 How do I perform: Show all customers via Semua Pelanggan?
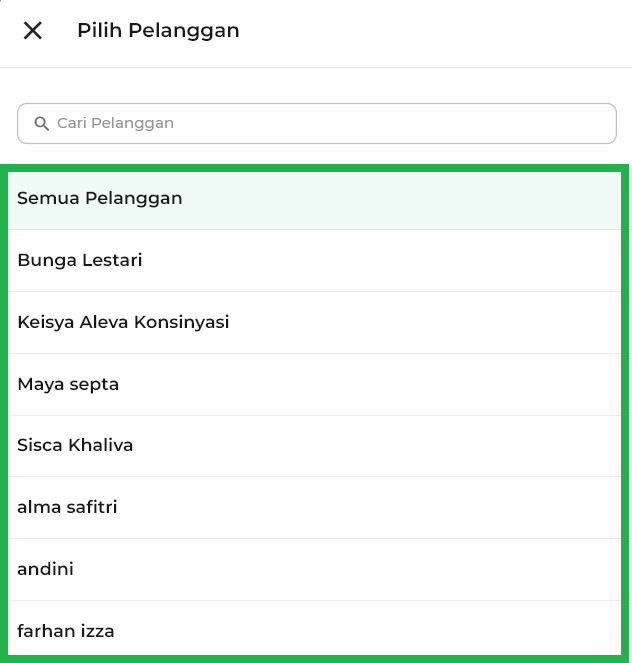pos(315,198)
